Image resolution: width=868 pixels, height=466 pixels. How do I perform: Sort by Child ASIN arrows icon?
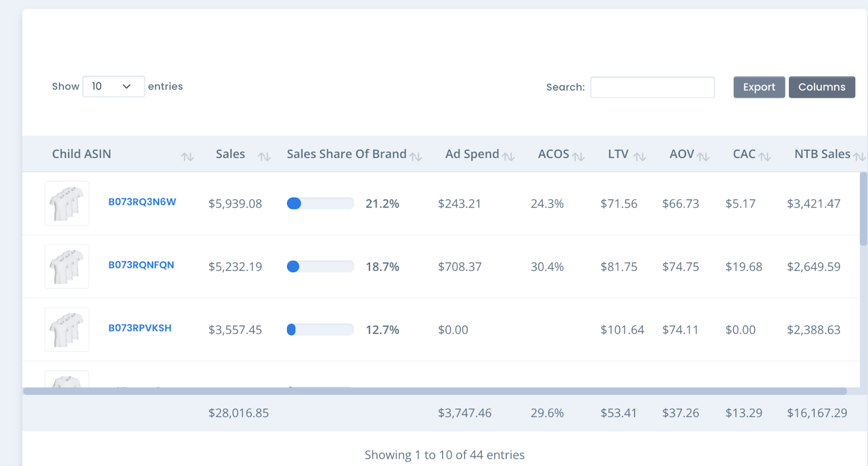point(187,157)
